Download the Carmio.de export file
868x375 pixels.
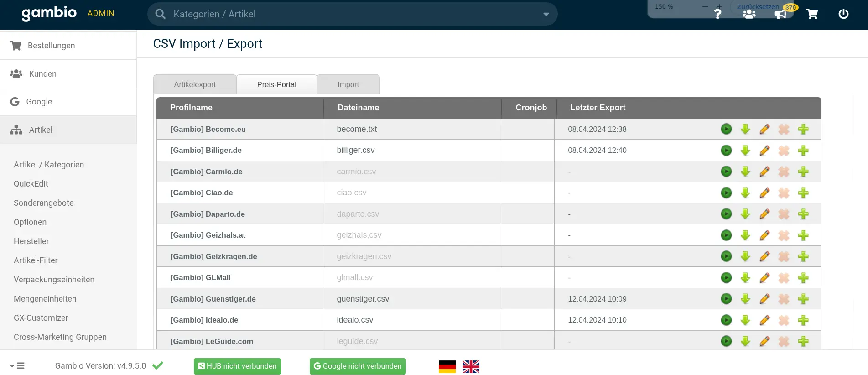[x=745, y=172]
